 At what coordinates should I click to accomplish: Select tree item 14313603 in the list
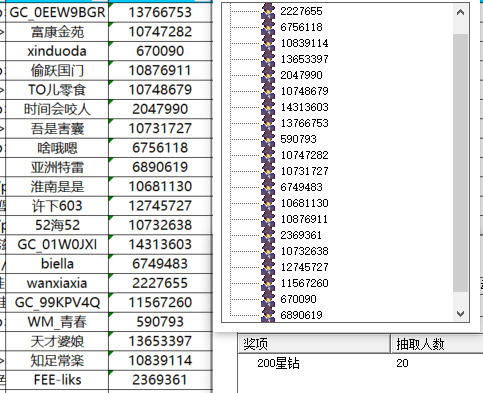304,107
